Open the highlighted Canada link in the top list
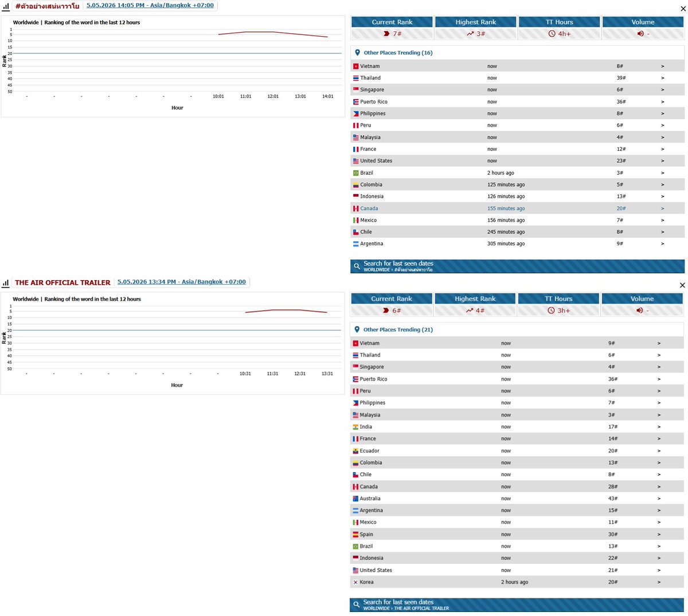This screenshot has height=616, width=688. pyautogui.click(x=369, y=209)
